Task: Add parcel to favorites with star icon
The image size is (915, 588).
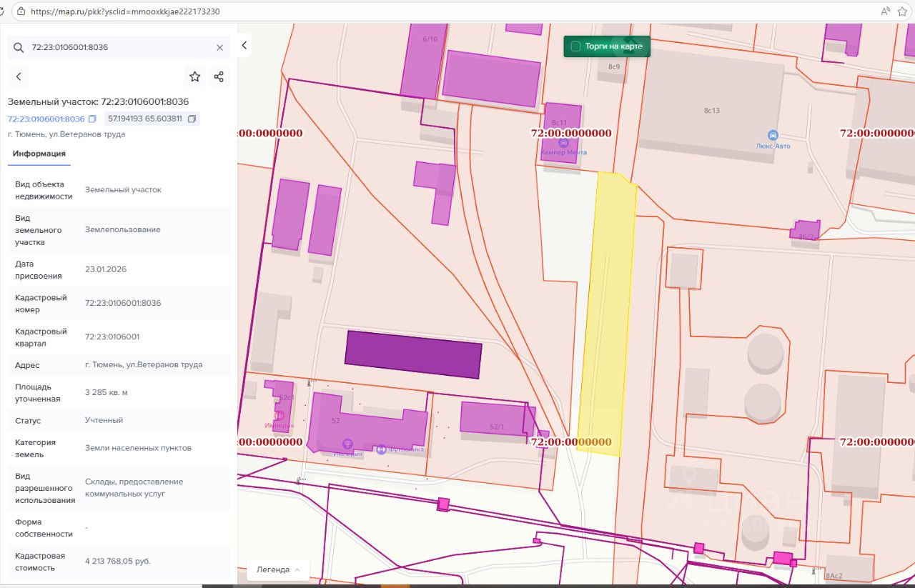Action: click(194, 76)
